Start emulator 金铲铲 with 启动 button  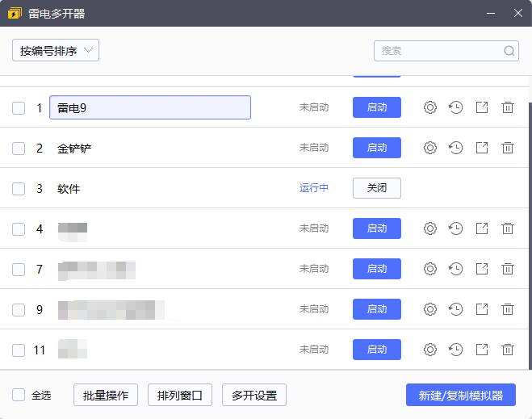pyautogui.click(x=377, y=148)
